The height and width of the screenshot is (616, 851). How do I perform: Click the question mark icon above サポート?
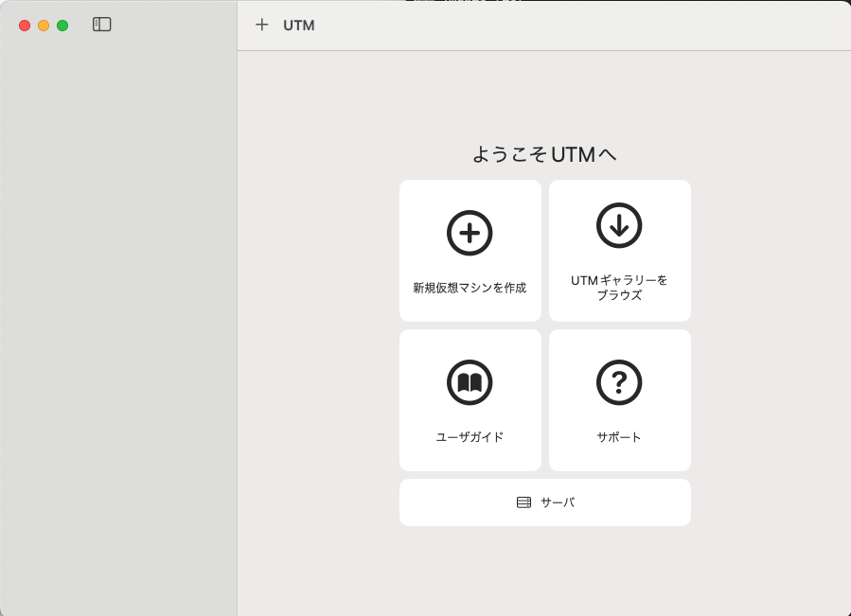(619, 380)
